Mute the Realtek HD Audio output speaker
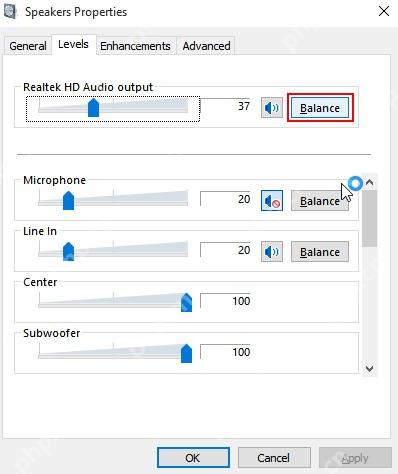Image resolution: width=398 pixels, height=474 pixels. pos(272,108)
